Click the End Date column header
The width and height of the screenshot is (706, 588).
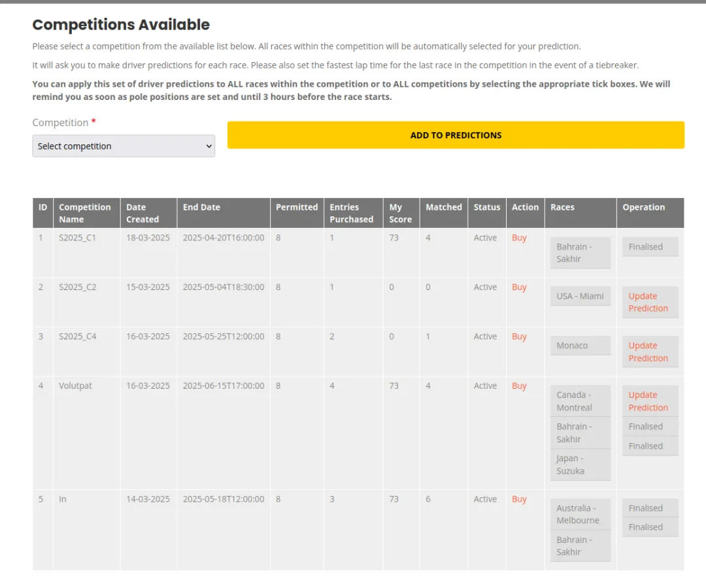tap(201, 207)
